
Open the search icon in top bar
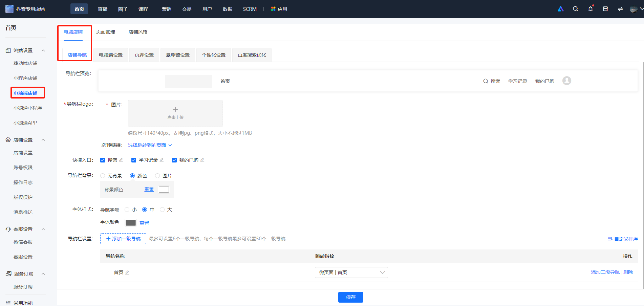575,9
